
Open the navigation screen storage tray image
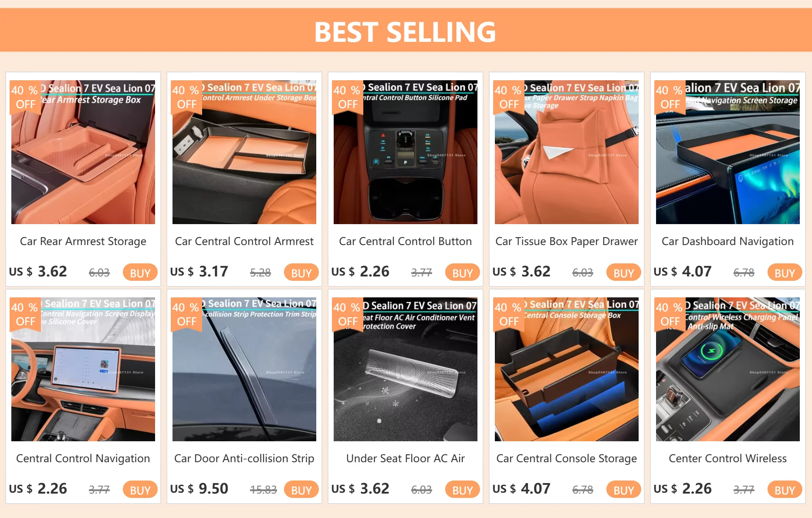click(x=728, y=152)
